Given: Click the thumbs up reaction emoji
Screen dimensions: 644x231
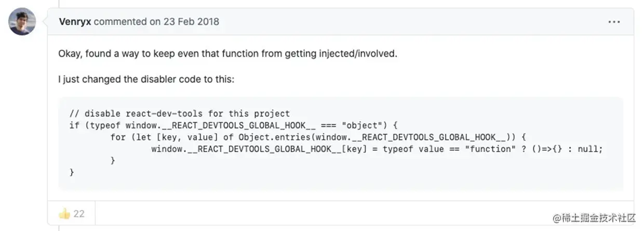Looking at the screenshot, I should [64, 213].
